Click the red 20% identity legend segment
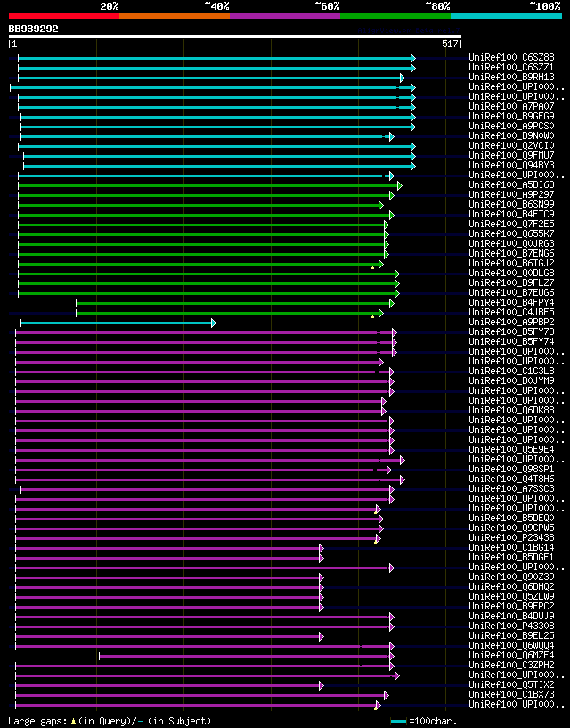The width and height of the screenshot is (570, 728). [64, 16]
